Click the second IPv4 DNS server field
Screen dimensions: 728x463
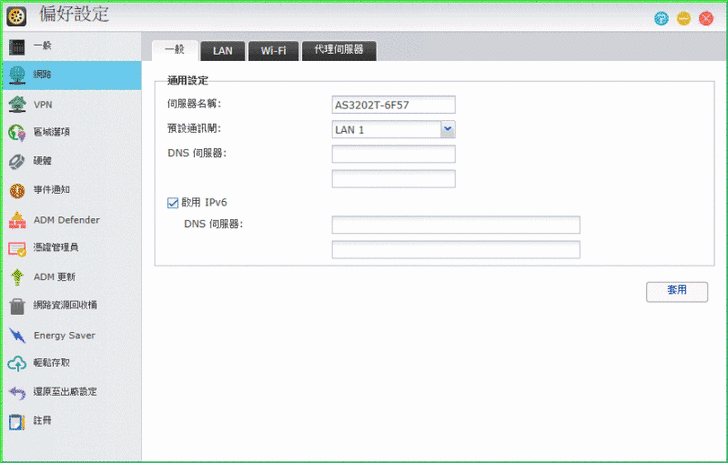(x=394, y=179)
